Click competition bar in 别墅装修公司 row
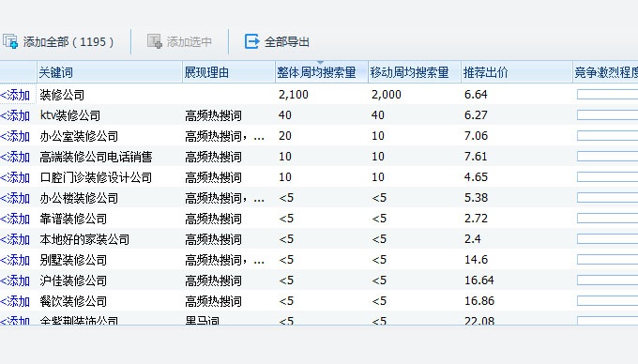 coord(607,260)
